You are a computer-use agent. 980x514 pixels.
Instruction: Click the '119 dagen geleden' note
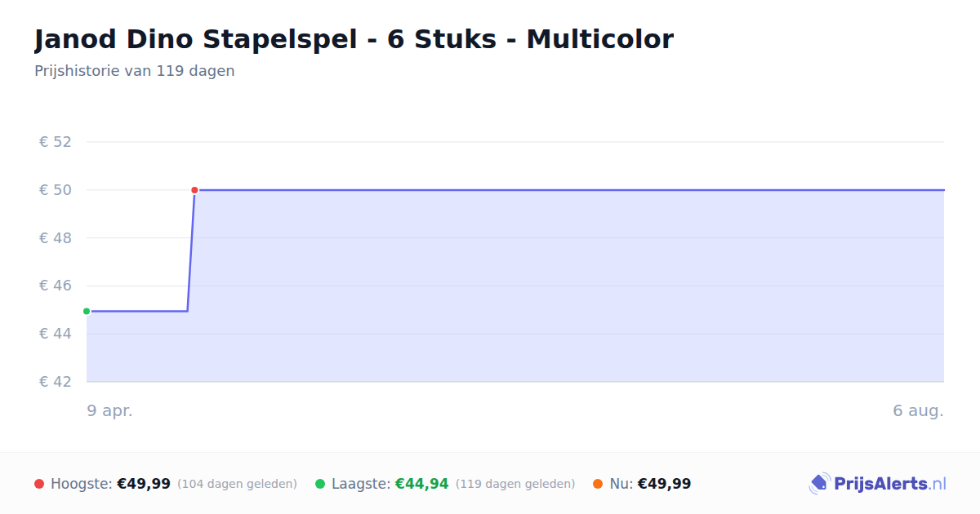point(515,484)
